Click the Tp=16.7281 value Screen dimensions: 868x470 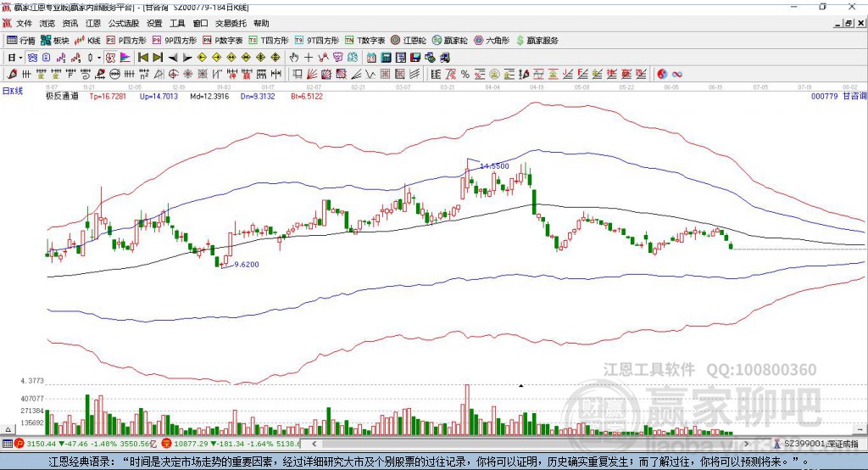[x=108, y=96]
